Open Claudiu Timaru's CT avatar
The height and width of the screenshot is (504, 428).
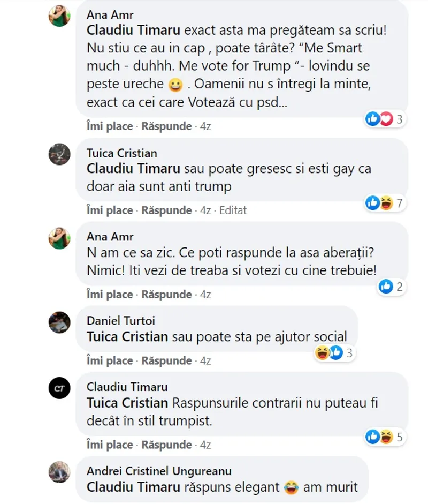pyautogui.click(x=59, y=388)
